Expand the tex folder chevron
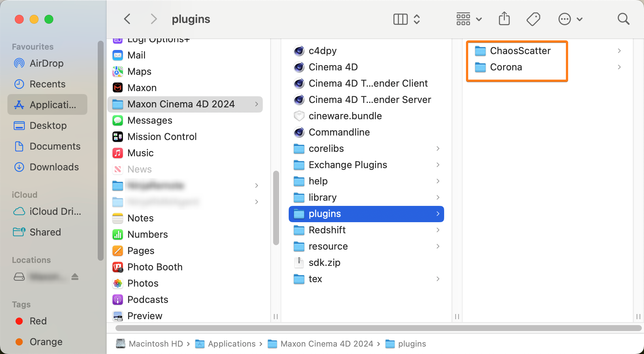Screen dimensions: 644x354 click(x=438, y=279)
